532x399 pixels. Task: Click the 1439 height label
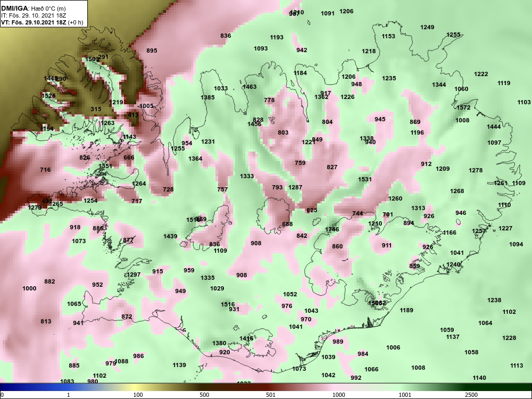tap(170, 237)
